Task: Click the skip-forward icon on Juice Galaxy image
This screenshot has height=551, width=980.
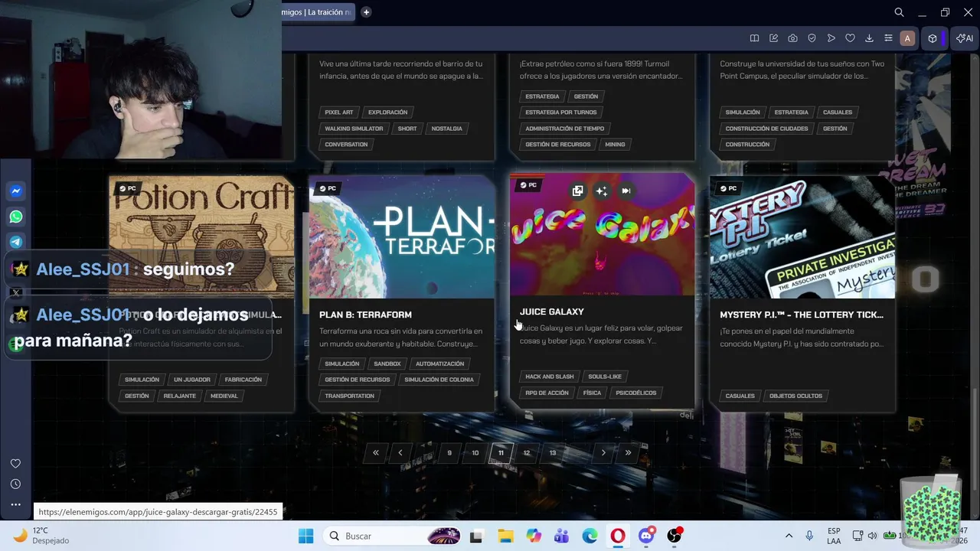Action: [626, 191]
